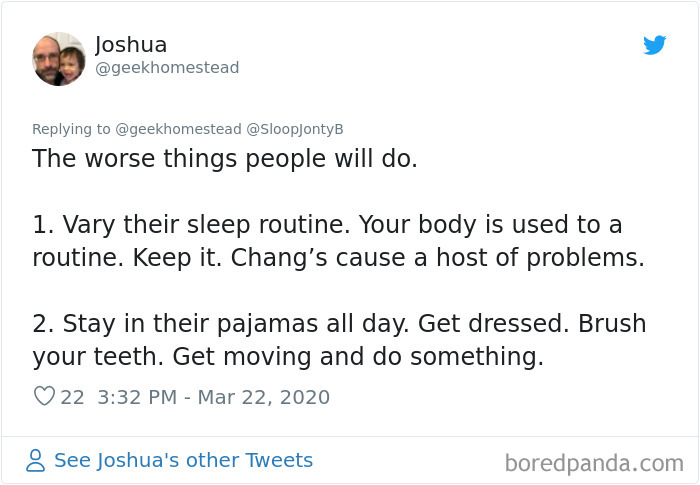Like the tweet with the heart icon
This screenshot has height=485, width=700.
pos(44,396)
